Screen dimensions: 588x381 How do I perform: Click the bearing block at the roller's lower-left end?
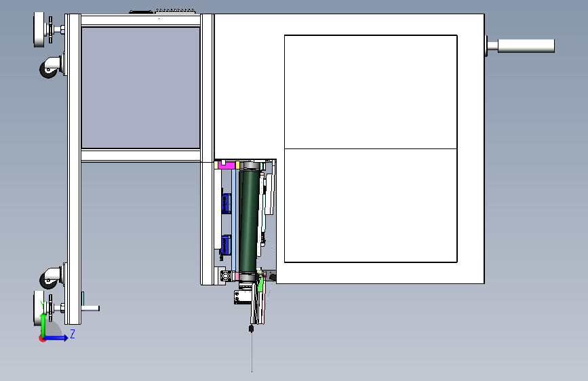(226, 276)
